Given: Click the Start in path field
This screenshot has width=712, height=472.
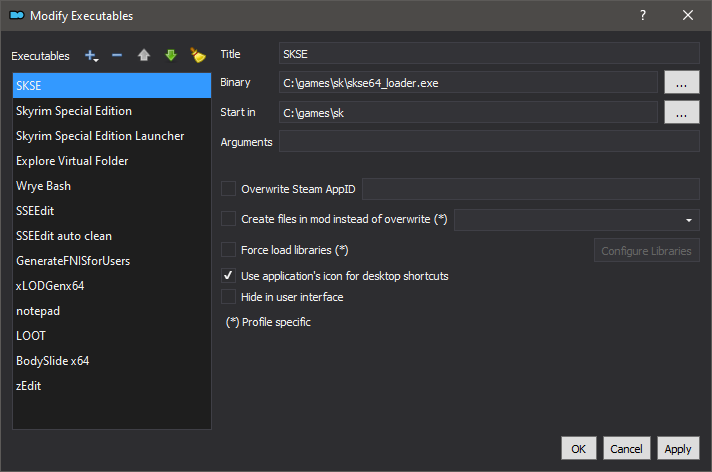Looking at the screenshot, I should [468, 112].
